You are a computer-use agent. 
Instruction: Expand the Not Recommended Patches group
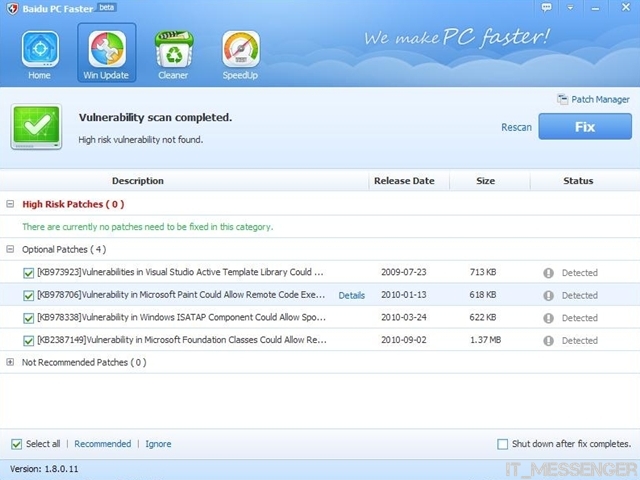click(x=10, y=362)
